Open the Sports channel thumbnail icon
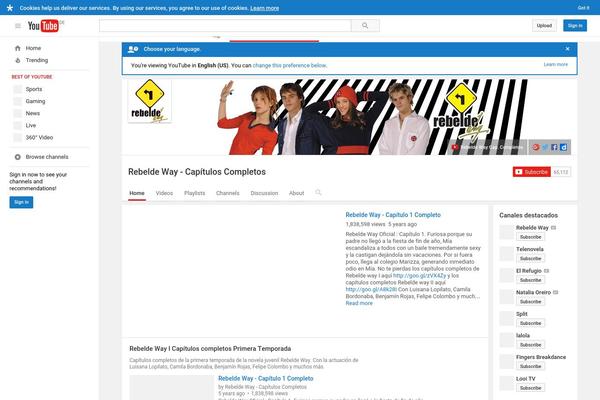 tap(18, 89)
